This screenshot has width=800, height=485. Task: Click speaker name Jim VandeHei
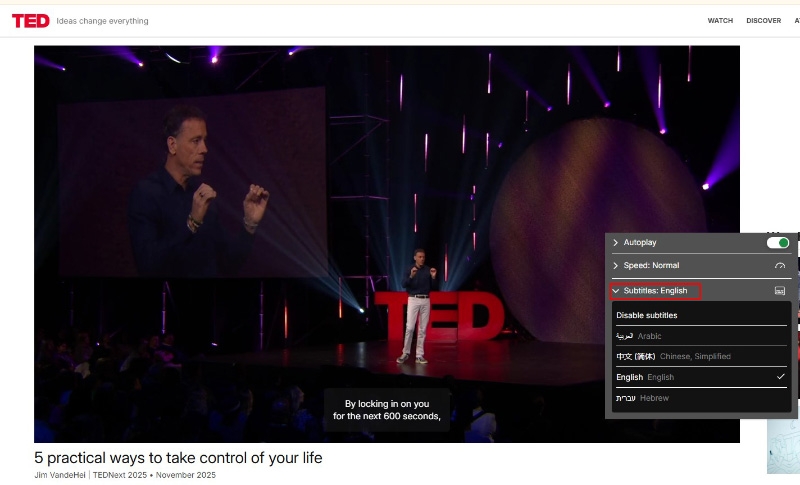point(60,475)
